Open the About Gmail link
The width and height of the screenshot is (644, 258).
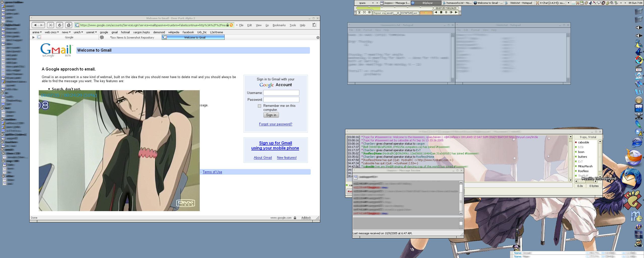(263, 158)
